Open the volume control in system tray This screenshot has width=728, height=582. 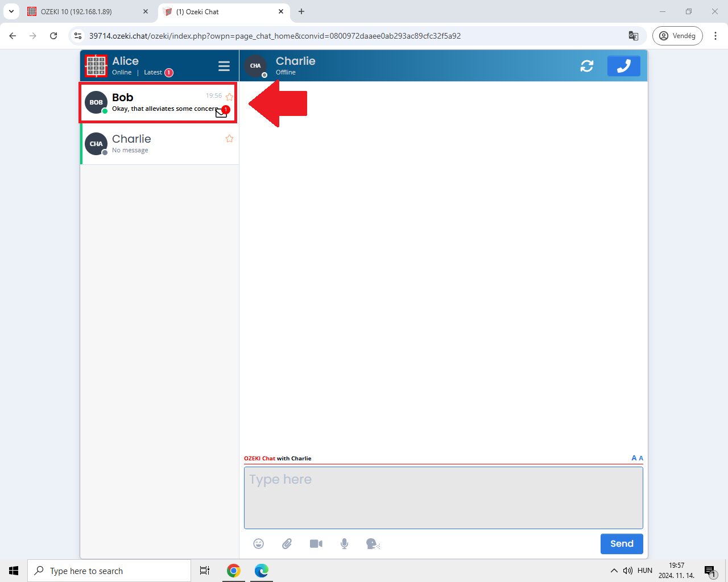628,571
